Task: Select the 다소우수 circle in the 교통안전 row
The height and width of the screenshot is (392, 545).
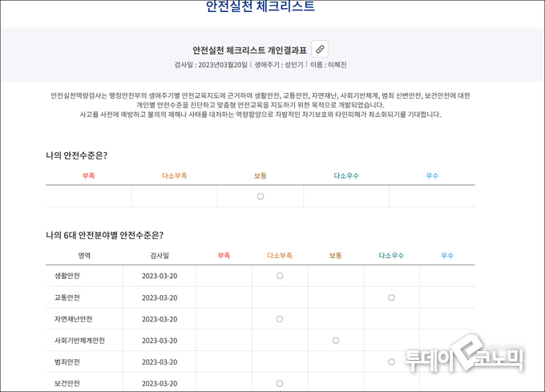Action: click(391, 297)
